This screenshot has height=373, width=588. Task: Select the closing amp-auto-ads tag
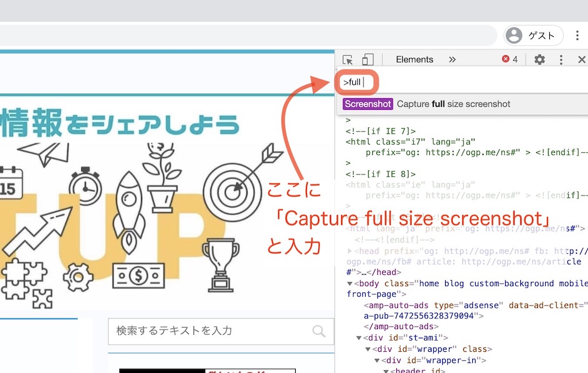tap(401, 327)
